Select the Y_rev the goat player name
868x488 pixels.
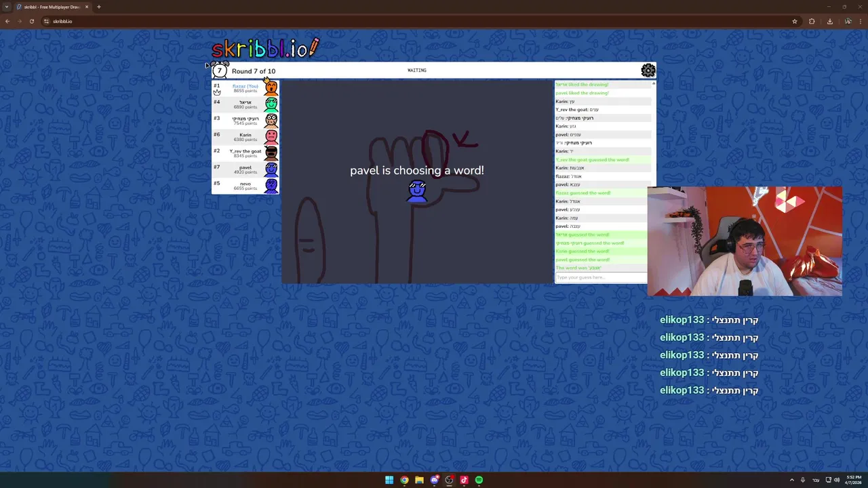click(x=245, y=151)
